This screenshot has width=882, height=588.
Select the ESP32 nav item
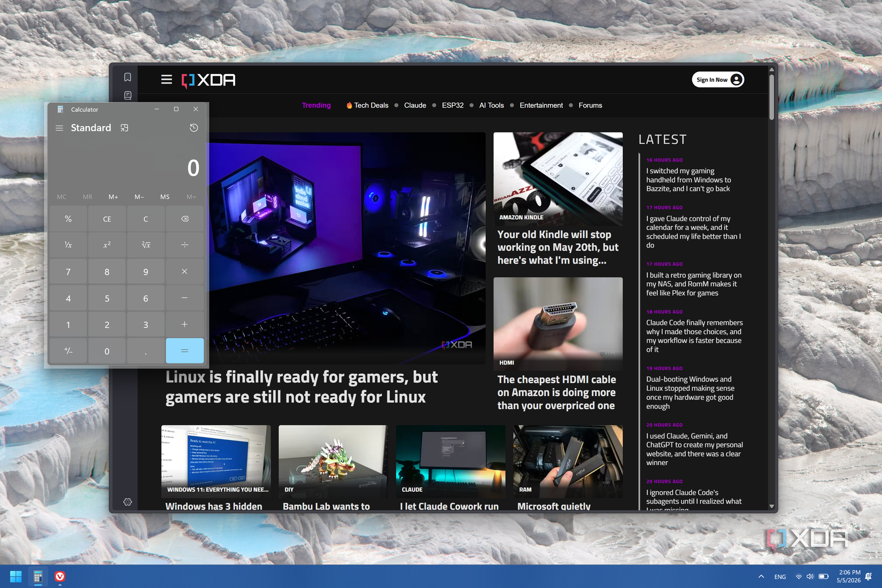[453, 105]
